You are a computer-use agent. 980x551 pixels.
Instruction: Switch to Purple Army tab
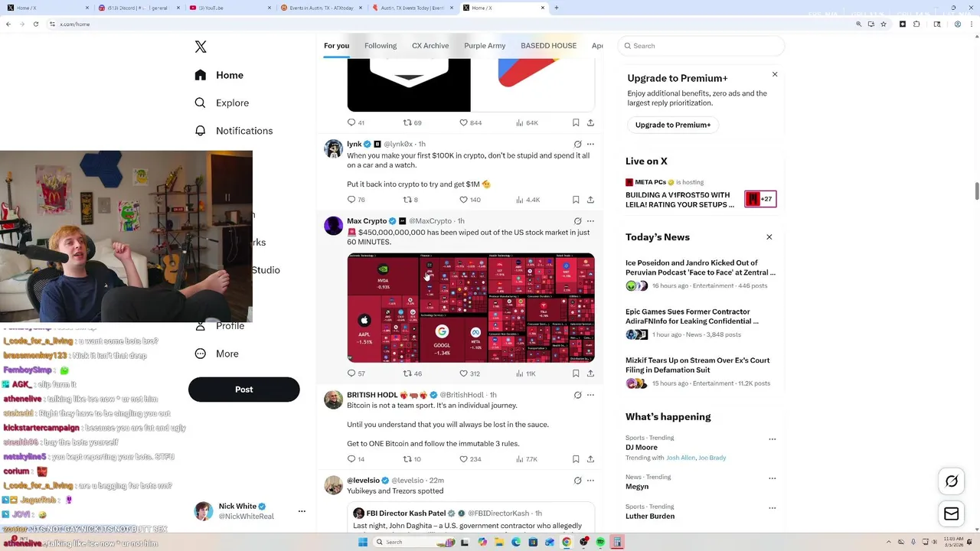tap(485, 46)
